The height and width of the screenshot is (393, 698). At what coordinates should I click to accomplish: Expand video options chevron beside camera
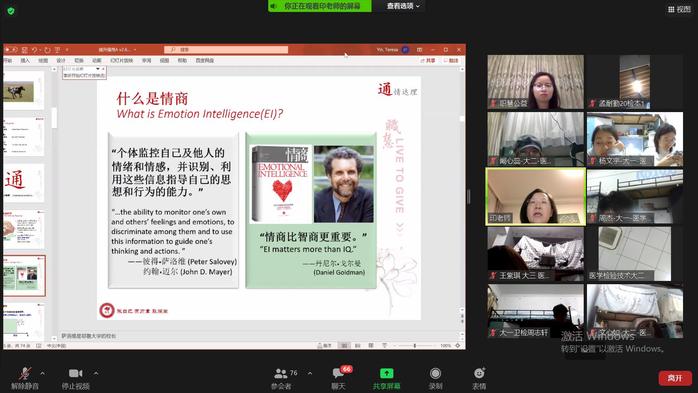tap(96, 373)
